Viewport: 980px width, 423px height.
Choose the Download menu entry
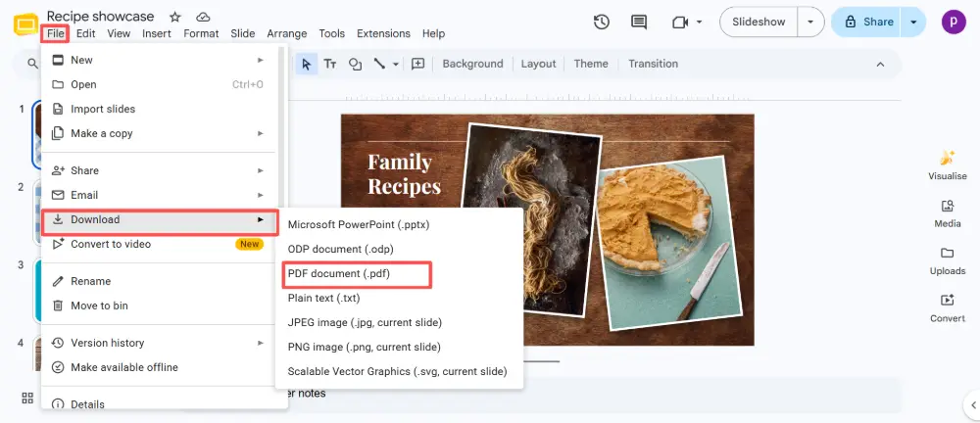click(x=160, y=219)
